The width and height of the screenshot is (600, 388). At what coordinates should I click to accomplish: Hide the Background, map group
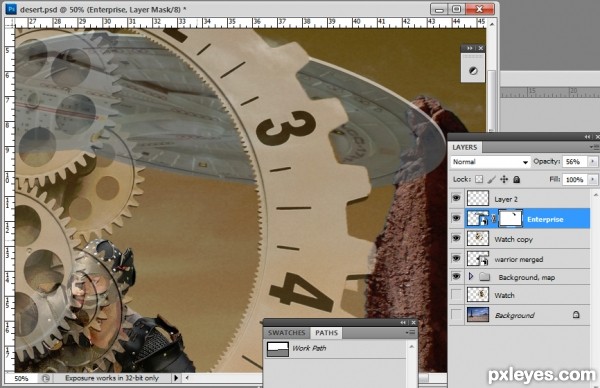coord(456,276)
